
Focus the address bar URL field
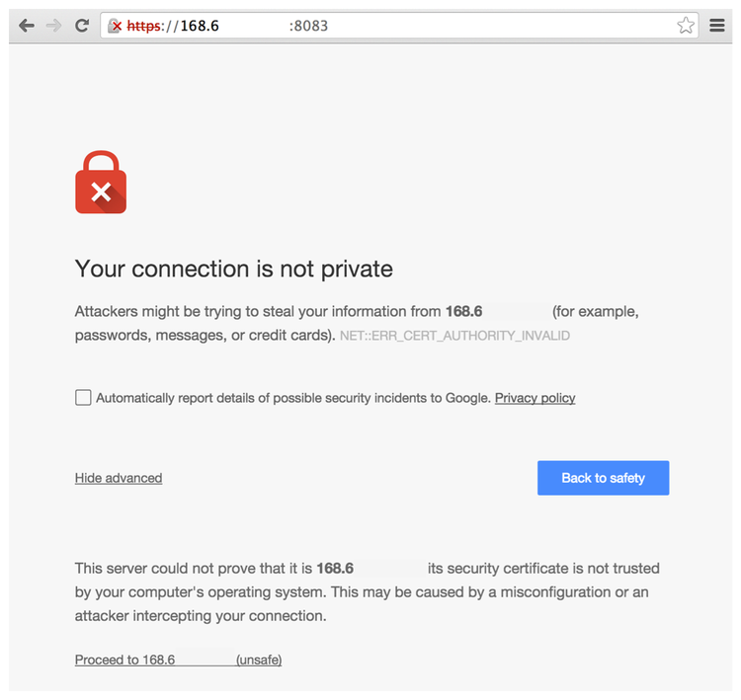coord(445,26)
